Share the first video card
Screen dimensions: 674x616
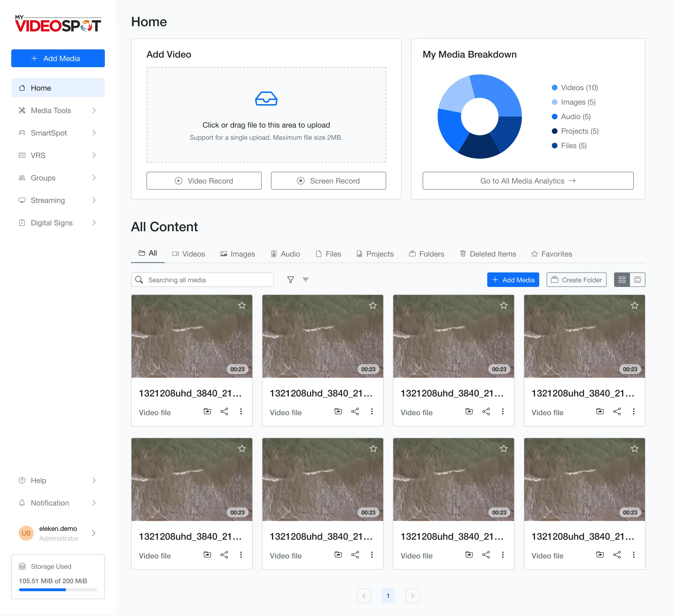[224, 412]
